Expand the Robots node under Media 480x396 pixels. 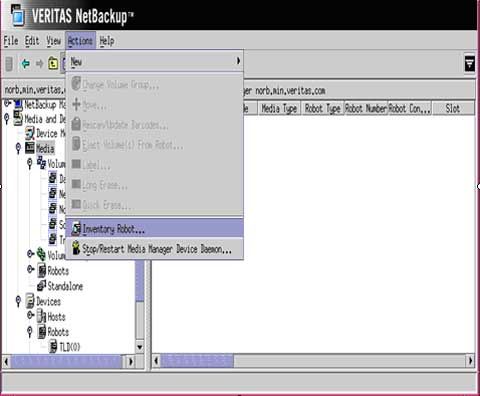coord(31,269)
